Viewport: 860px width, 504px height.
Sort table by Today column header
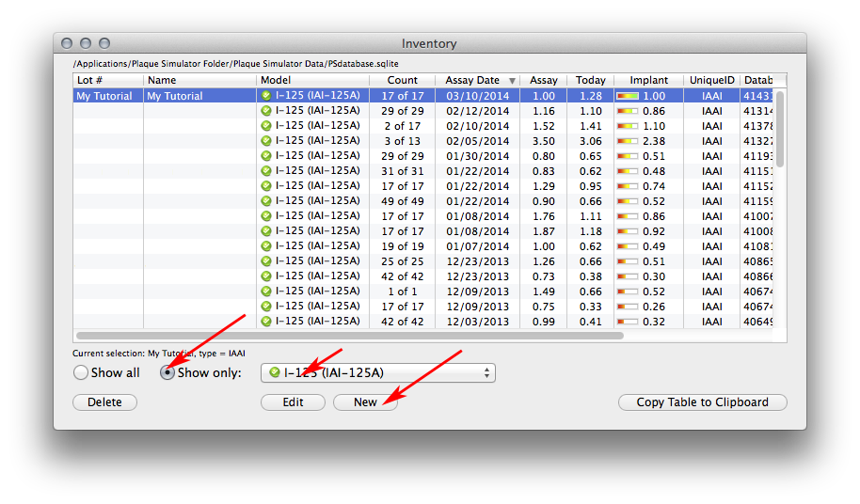(x=591, y=81)
